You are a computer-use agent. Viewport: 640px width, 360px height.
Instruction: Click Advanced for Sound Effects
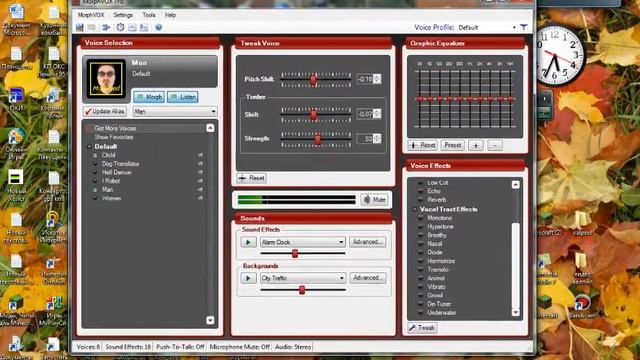(x=367, y=242)
